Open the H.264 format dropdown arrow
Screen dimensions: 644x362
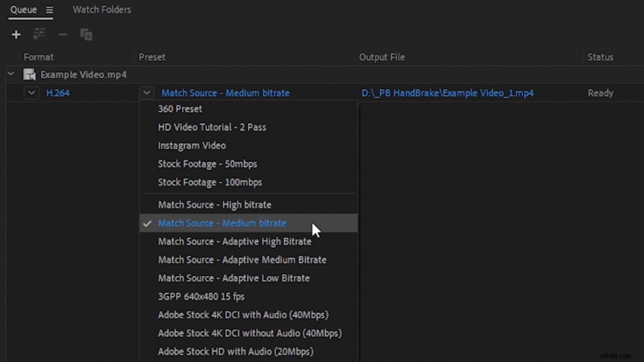click(31, 93)
